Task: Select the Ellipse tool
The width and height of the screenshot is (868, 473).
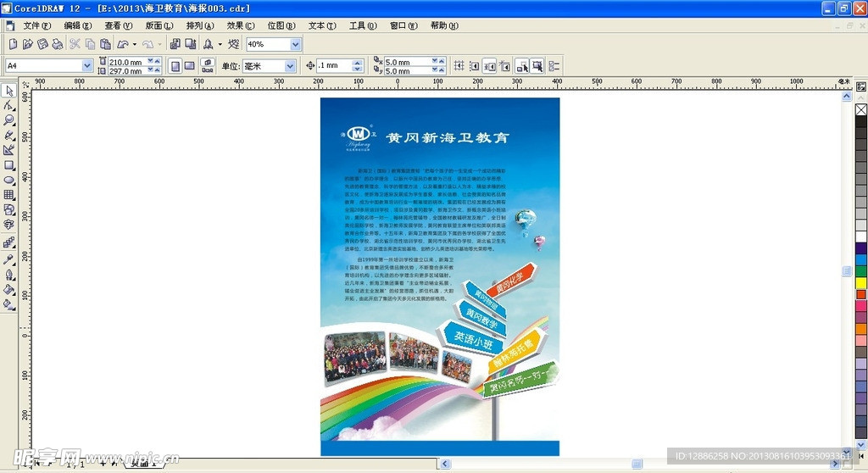Action: [8, 180]
